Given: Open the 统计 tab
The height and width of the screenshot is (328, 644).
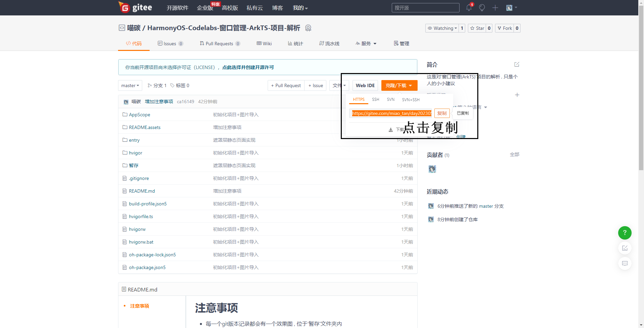Looking at the screenshot, I should 295,44.
